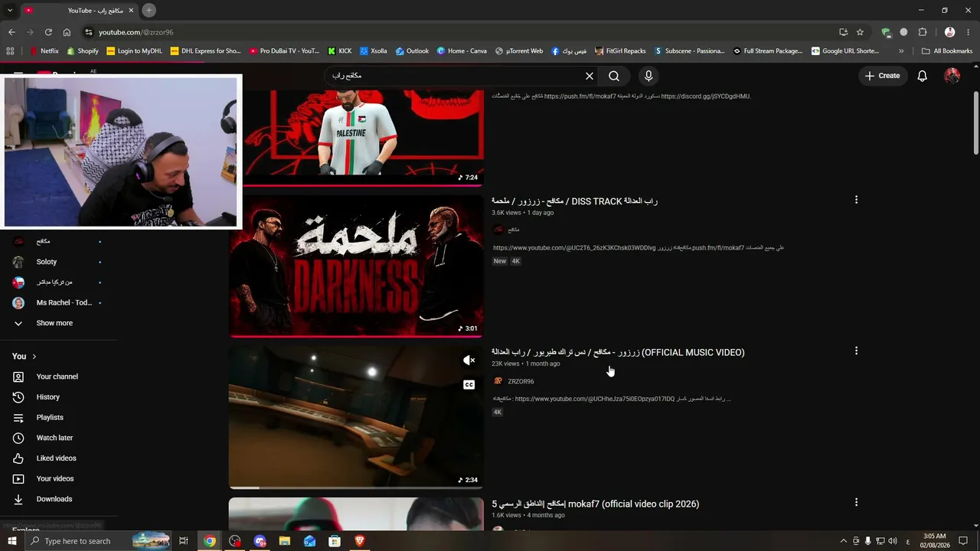Viewport: 980px width, 551px height.
Task: Click the browser address bar URL
Action: click(136, 32)
